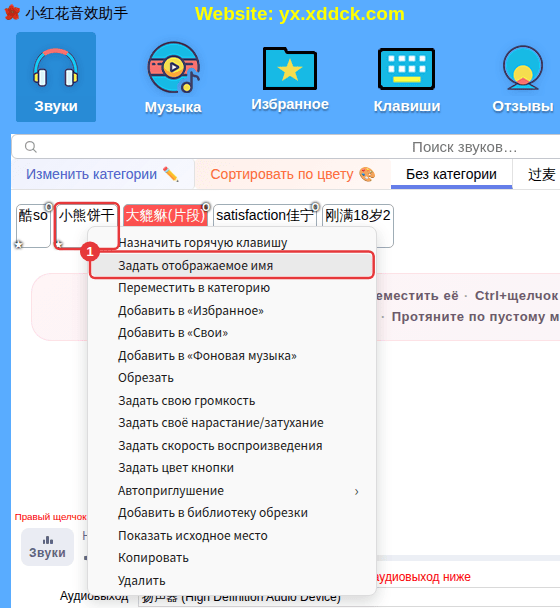Open the Отзывы feedback section

point(523,79)
